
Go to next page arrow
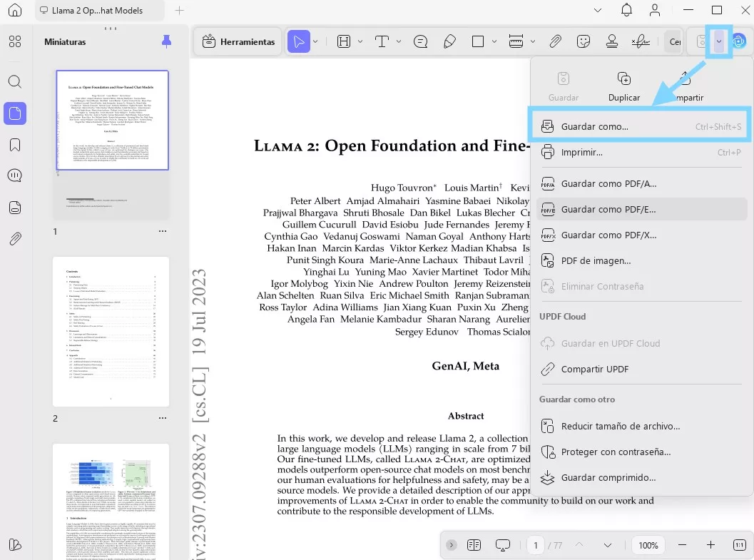pos(607,545)
